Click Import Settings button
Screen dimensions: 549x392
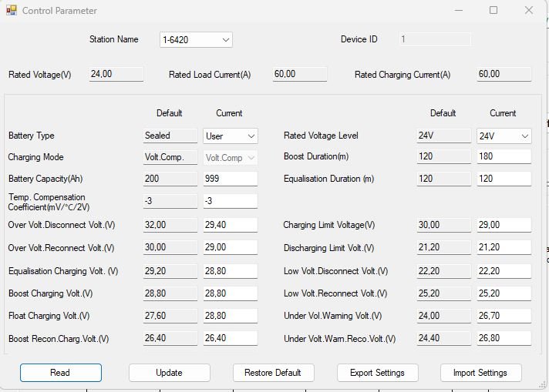(x=480, y=373)
